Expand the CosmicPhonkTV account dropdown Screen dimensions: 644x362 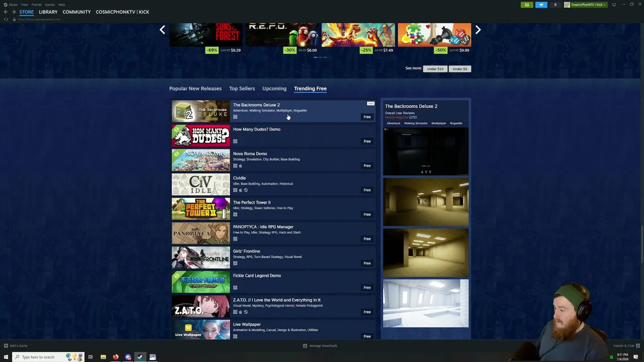pos(586,5)
